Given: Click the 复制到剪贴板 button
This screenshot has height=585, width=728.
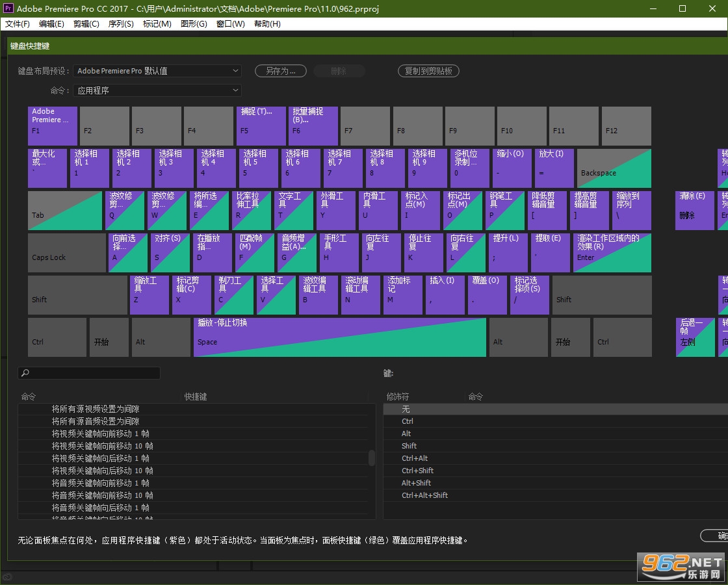Looking at the screenshot, I should click(x=428, y=71).
